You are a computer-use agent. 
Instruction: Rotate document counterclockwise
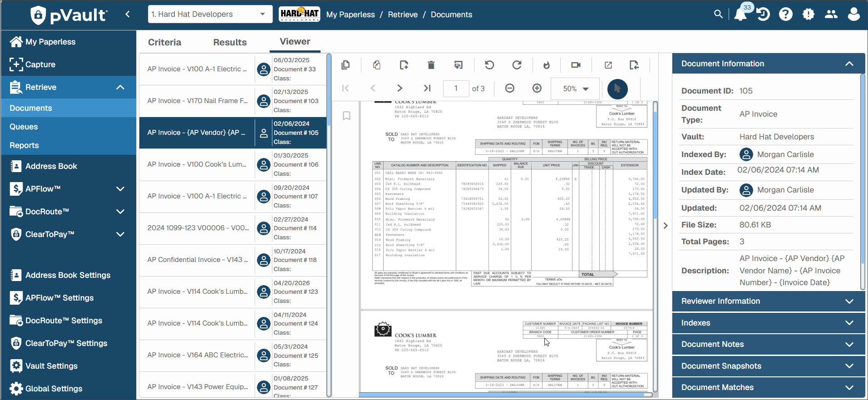[489, 65]
